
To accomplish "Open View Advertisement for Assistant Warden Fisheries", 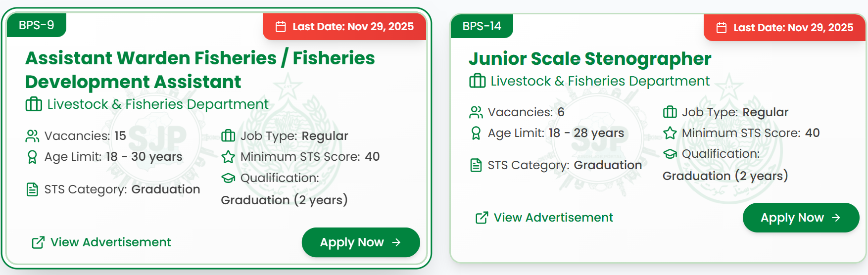I will 110,242.
